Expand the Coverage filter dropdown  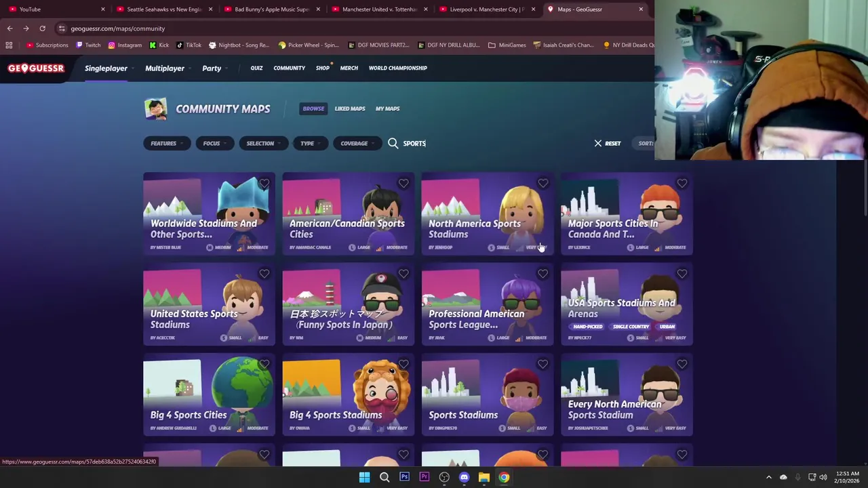click(x=357, y=143)
